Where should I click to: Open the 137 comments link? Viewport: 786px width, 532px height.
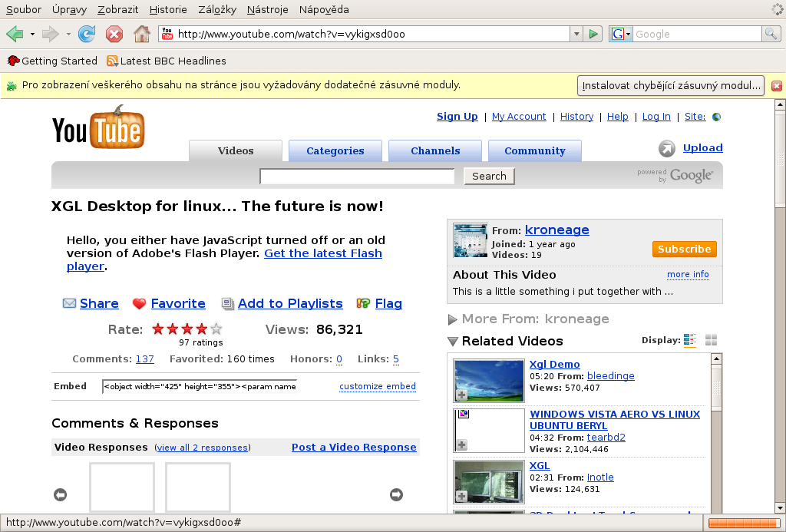(145, 359)
